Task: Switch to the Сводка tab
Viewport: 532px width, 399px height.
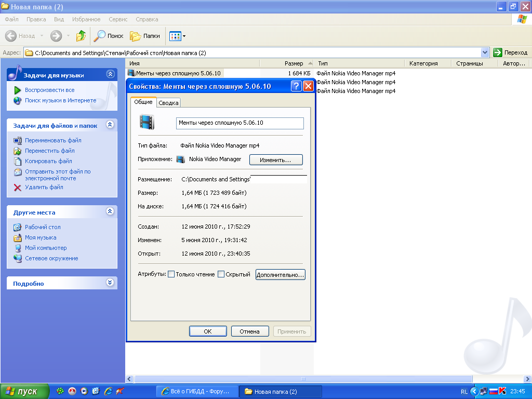Action: 168,103
